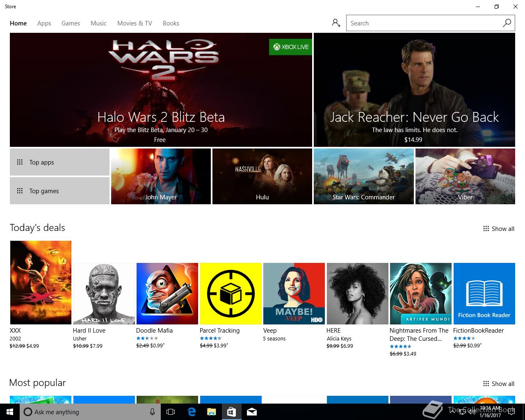Click the Doodle Mafia title
525x420 pixels.
coord(154,331)
